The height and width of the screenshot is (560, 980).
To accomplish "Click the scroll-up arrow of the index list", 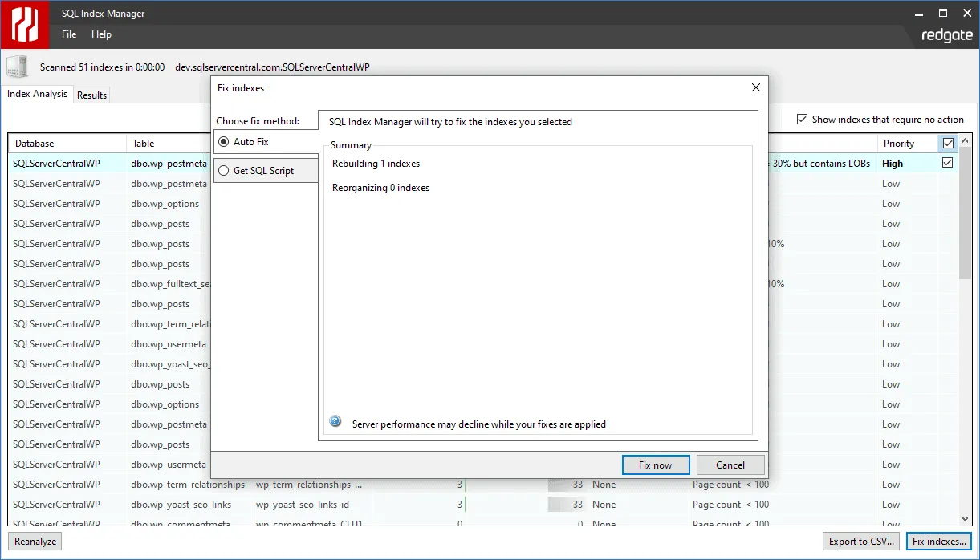I will (x=965, y=141).
